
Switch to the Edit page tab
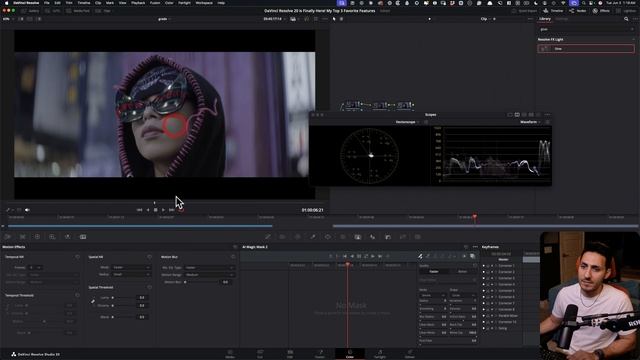pos(290,354)
